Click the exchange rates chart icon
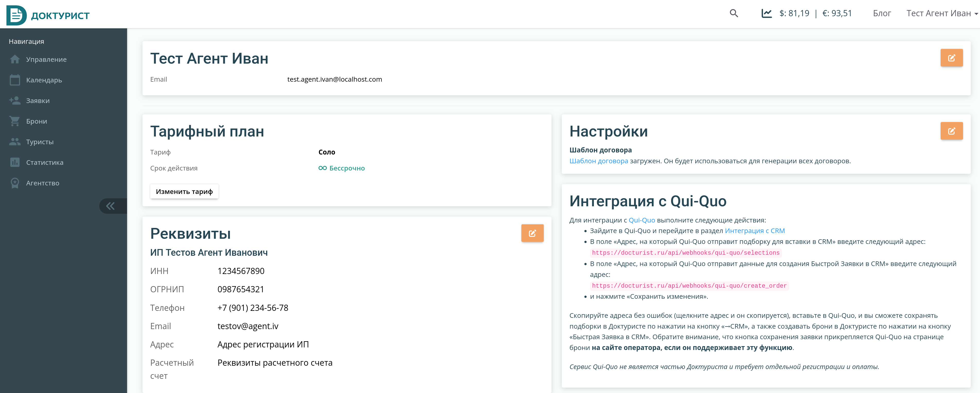Image resolution: width=980 pixels, height=393 pixels. point(766,14)
